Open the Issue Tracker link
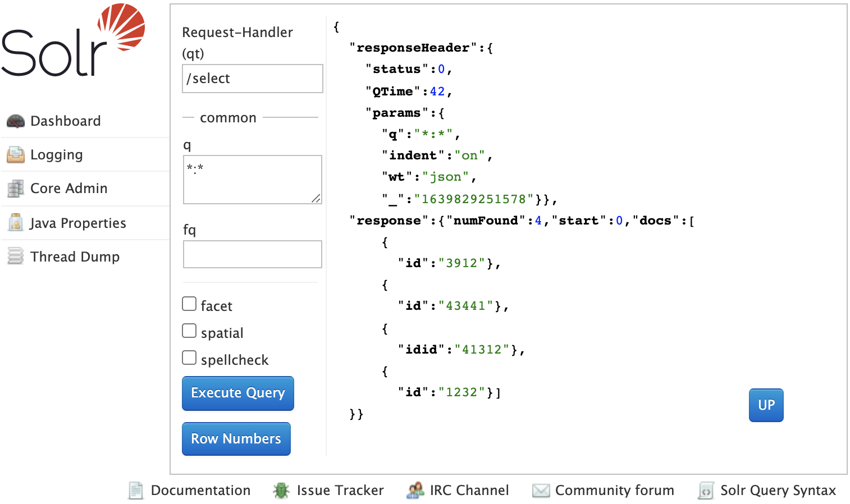Image resolution: width=850 pixels, height=504 pixels. [x=340, y=491]
